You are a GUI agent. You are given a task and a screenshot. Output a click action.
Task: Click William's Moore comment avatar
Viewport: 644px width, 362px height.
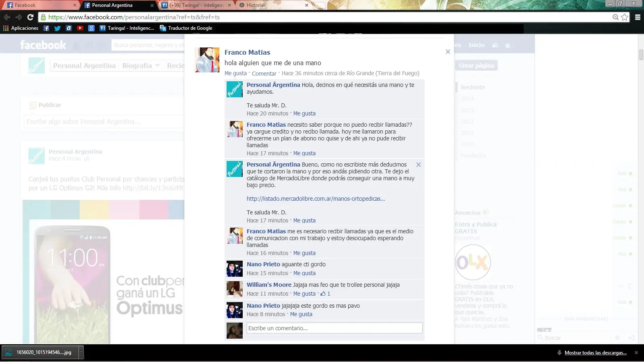tap(235, 289)
